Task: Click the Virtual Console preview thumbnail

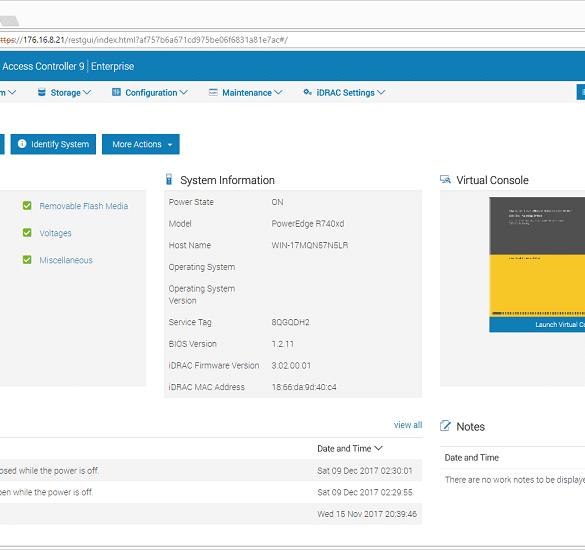Action: (537, 257)
